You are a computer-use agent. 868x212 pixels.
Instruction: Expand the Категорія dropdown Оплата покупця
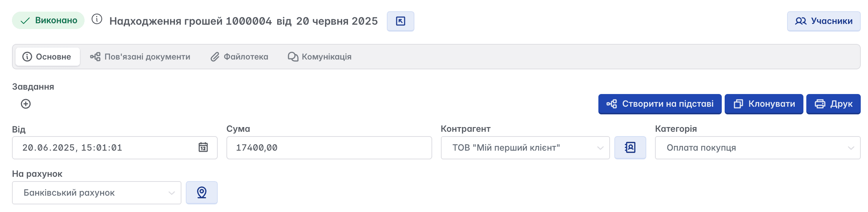757,148
